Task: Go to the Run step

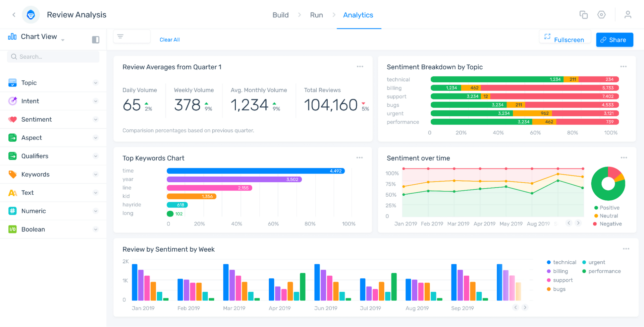Action: point(316,15)
